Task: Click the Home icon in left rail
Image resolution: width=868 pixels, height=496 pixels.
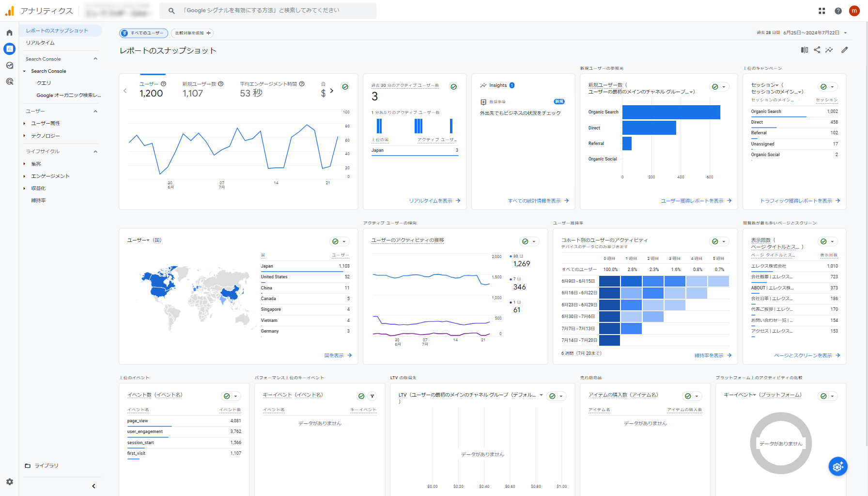Action: tap(9, 33)
